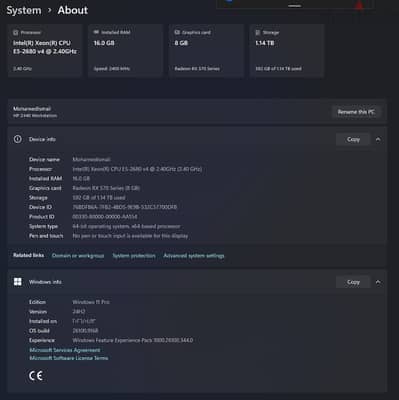
Task: Copy the Device info details
Action: tap(353, 139)
